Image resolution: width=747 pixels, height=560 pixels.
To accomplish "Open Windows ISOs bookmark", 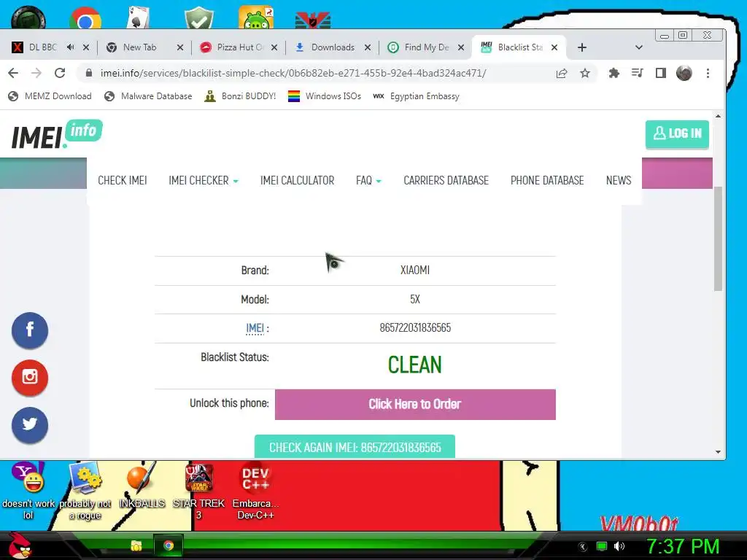I will [325, 96].
